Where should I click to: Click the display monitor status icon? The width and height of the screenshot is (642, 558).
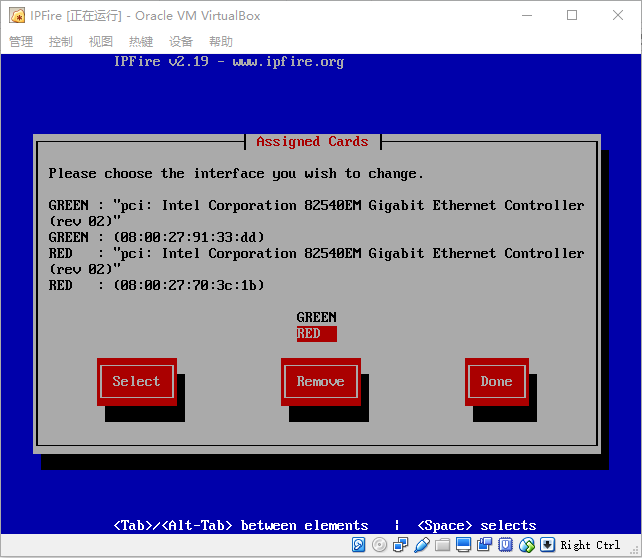tap(463, 545)
